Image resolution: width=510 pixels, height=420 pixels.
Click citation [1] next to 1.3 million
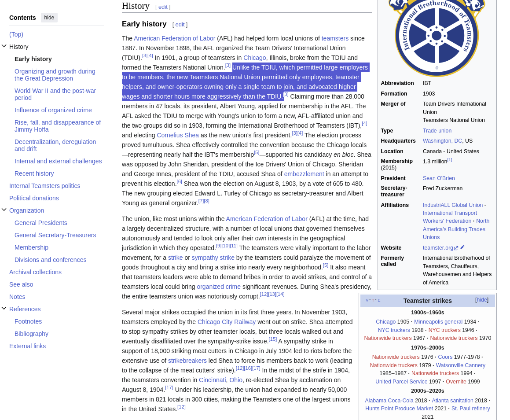(450, 160)
